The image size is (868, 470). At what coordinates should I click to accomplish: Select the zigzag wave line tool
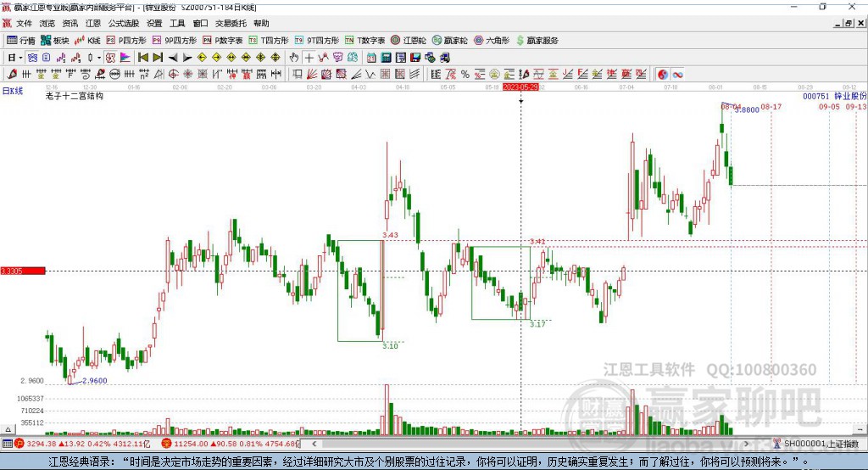click(x=371, y=75)
